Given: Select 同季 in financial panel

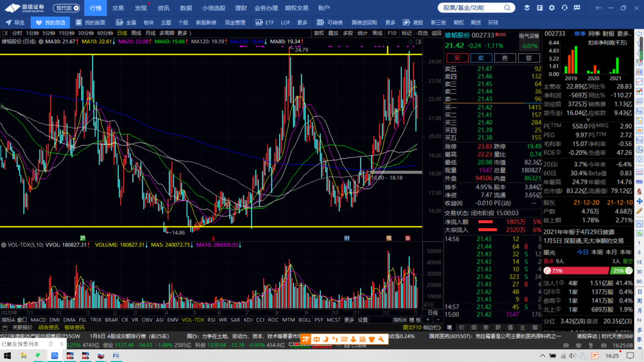Looking at the screenshot, I should tap(594, 34).
